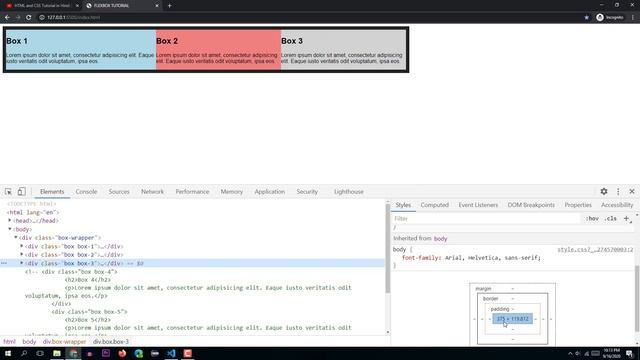Toggle the device toolbar icon
Screen dimensions: 640x360
click(x=21, y=191)
